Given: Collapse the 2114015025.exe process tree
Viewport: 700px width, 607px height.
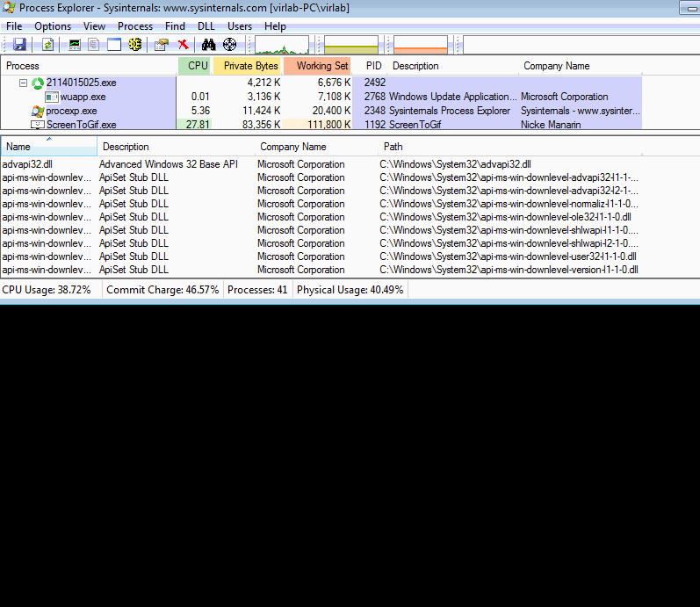Looking at the screenshot, I should pyautogui.click(x=23, y=83).
